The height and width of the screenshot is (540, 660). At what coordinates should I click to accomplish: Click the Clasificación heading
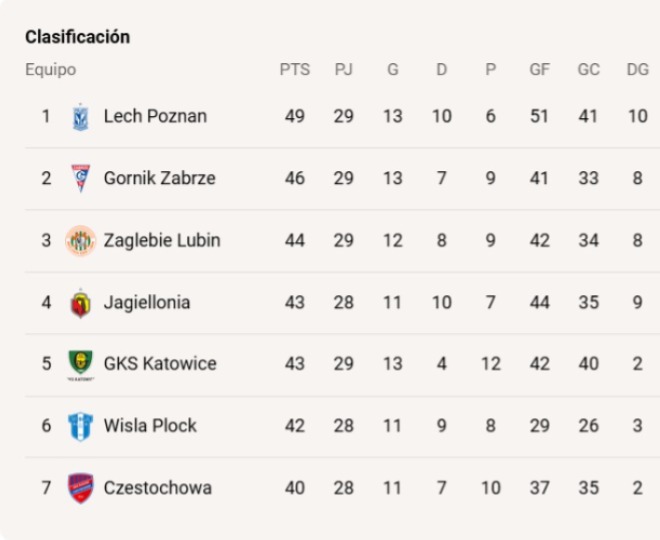77,37
